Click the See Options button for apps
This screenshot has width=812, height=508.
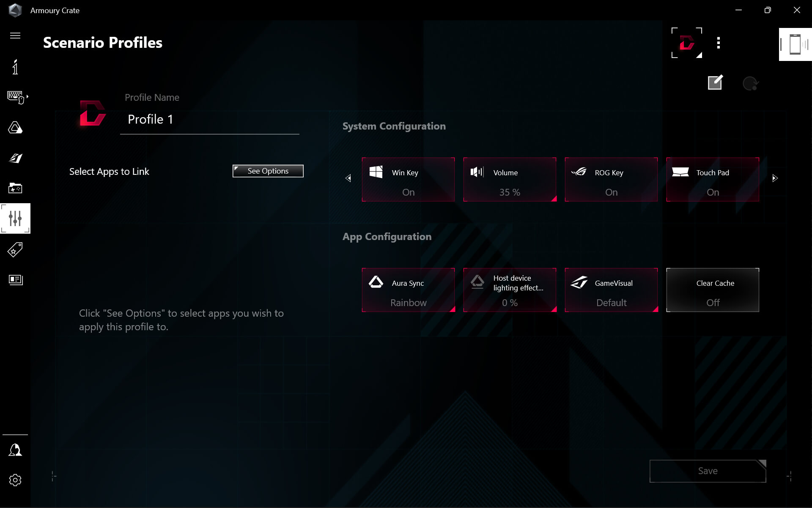point(268,171)
